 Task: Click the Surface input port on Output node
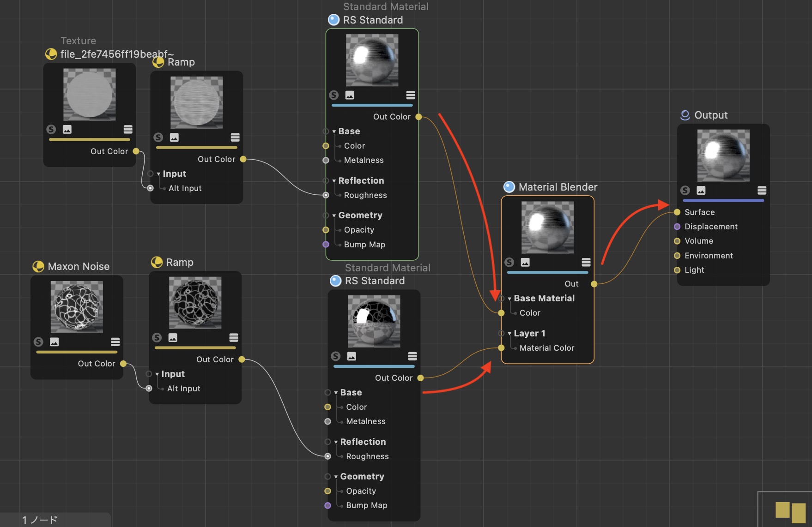pyautogui.click(x=677, y=212)
